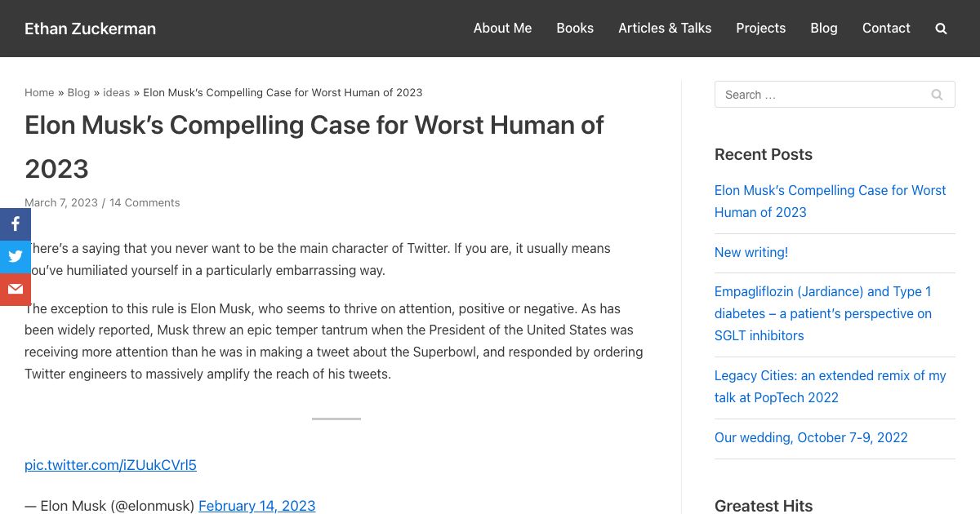This screenshot has width=980, height=514.
Task: Open the New writing! recent post
Action: [751, 252]
